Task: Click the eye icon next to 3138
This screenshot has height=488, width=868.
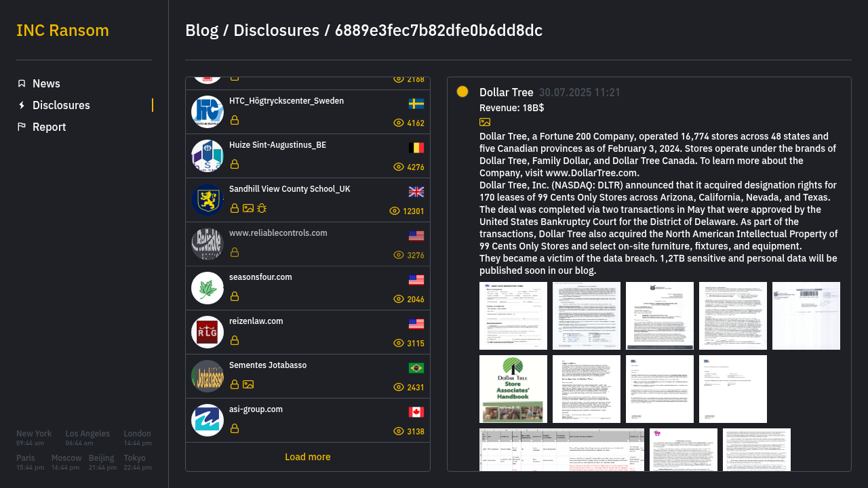Action: 399,431
